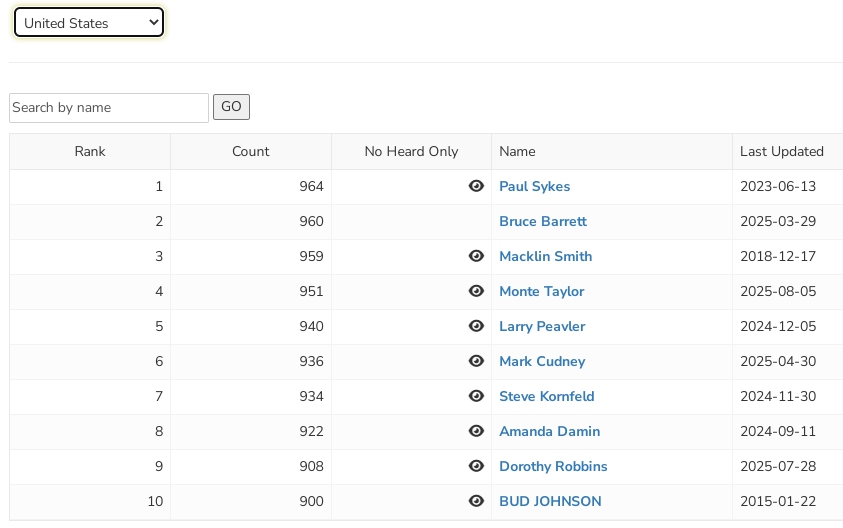
Task: Click eye icon next to Amanda Damin
Action: 476,431
